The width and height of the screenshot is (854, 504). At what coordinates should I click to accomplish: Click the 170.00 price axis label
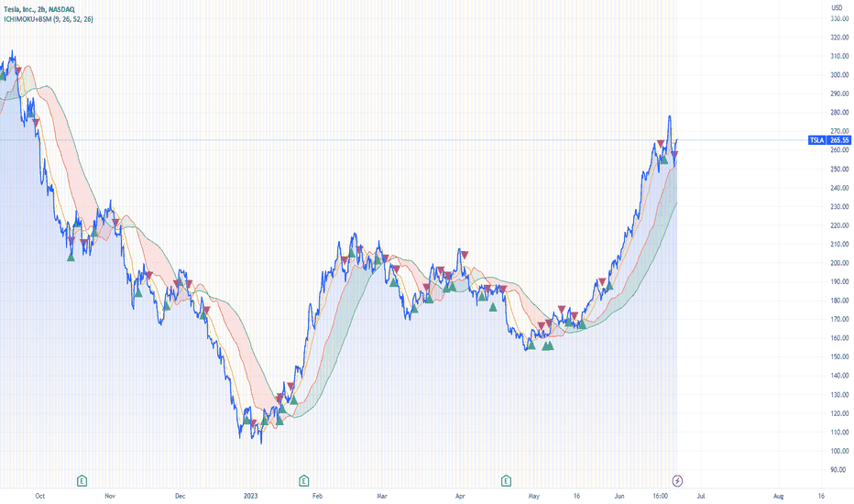[839, 319]
